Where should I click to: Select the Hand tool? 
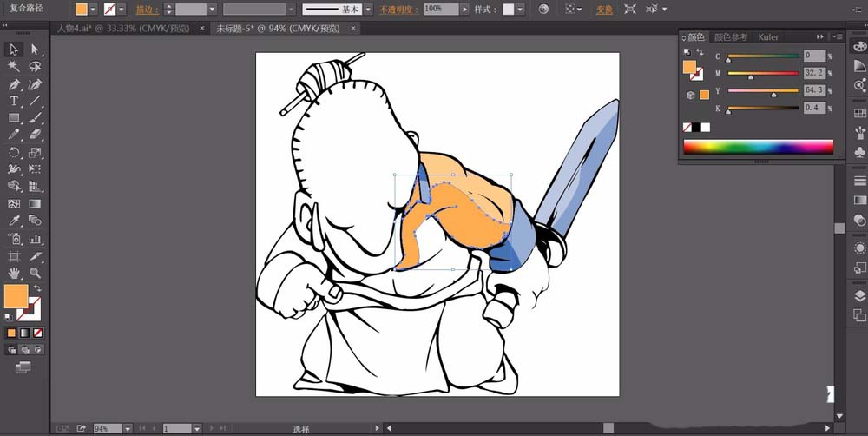(x=14, y=273)
